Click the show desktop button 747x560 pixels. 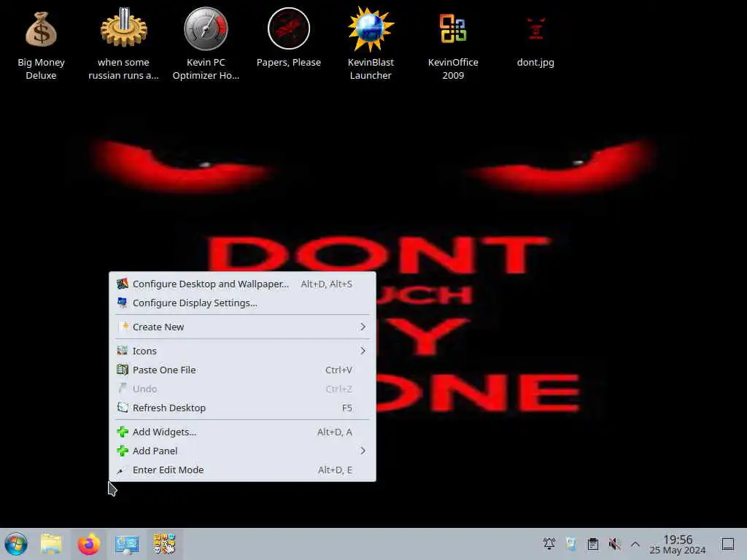[x=727, y=544]
